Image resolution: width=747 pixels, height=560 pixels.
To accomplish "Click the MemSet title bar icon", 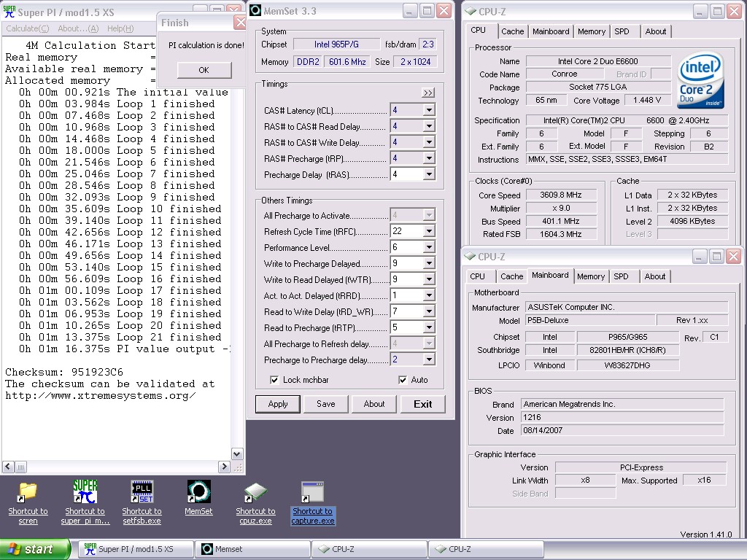I will click(256, 10).
